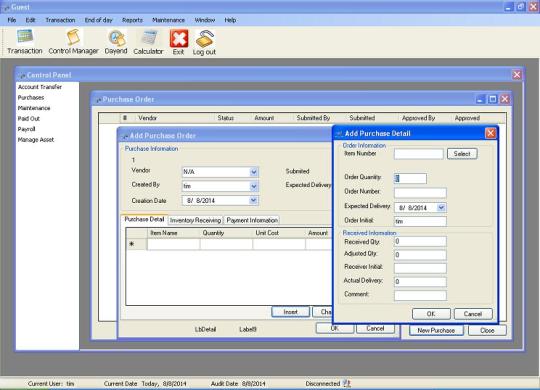This screenshot has height=390, width=540.
Task: Click the new row asterisk marker
Action: pyautogui.click(x=132, y=244)
